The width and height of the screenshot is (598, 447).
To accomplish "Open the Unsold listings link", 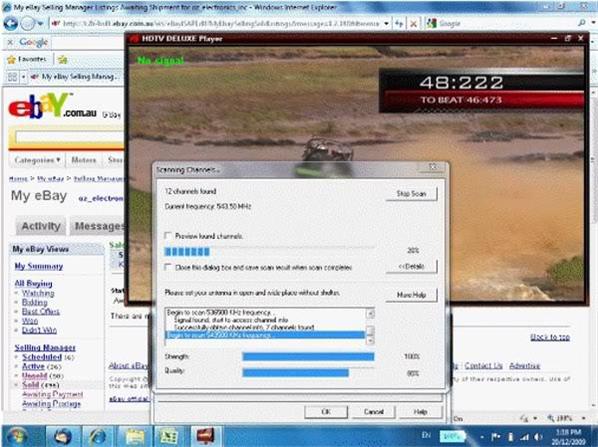I will point(34,375).
